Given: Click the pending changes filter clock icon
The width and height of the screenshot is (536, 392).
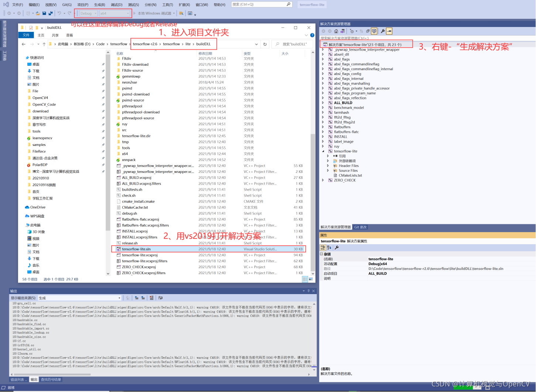Looking at the screenshot, I should 352,31.
